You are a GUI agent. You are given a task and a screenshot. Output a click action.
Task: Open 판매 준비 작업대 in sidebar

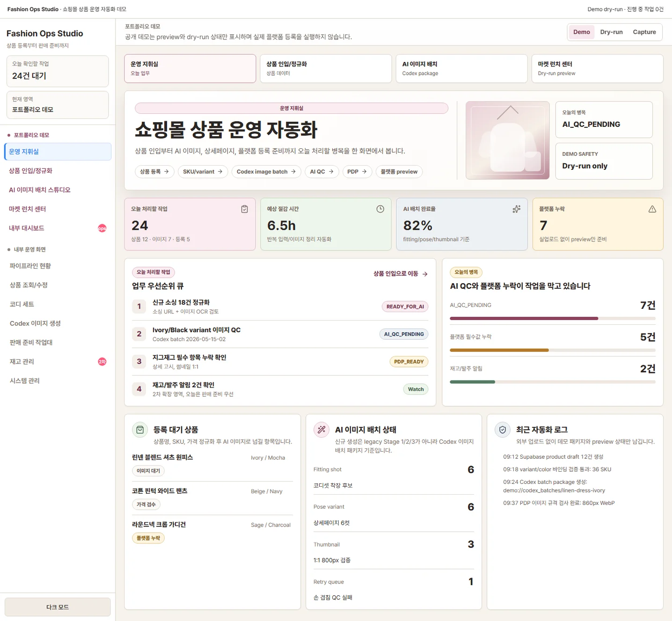pyautogui.click(x=58, y=343)
